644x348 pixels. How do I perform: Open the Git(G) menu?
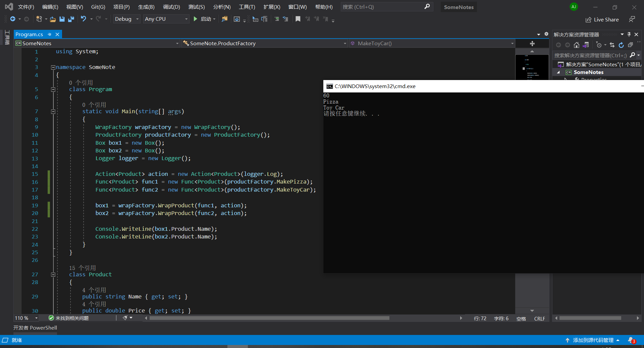98,7
